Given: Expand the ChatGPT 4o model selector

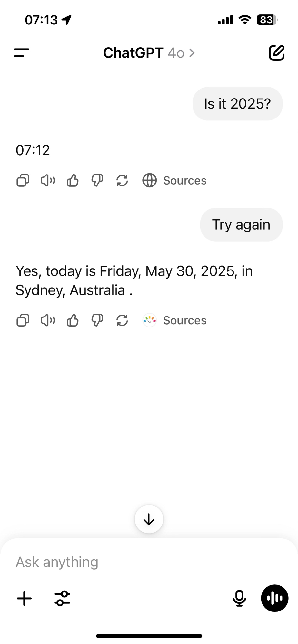Looking at the screenshot, I should (149, 53).
